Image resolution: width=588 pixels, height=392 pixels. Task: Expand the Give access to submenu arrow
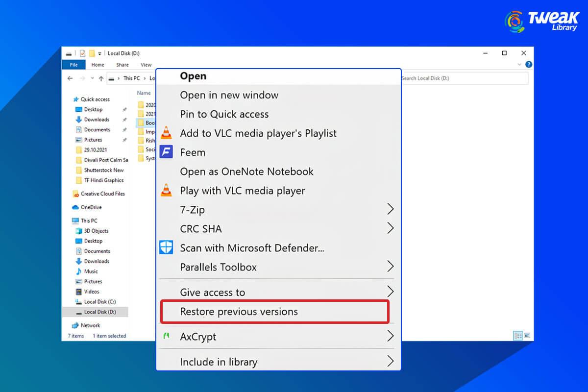[x=390, y=292]
